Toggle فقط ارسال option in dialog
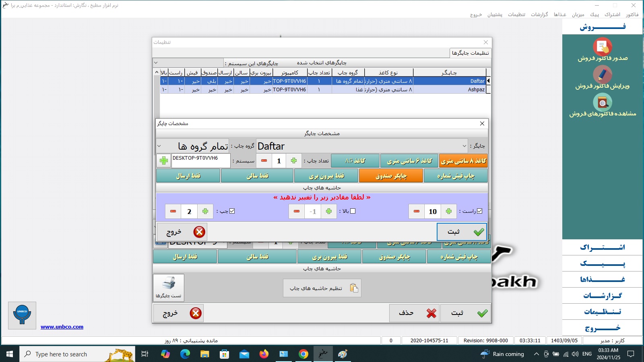644x362 pixels. pyautogui.click(x=188, y=176)
